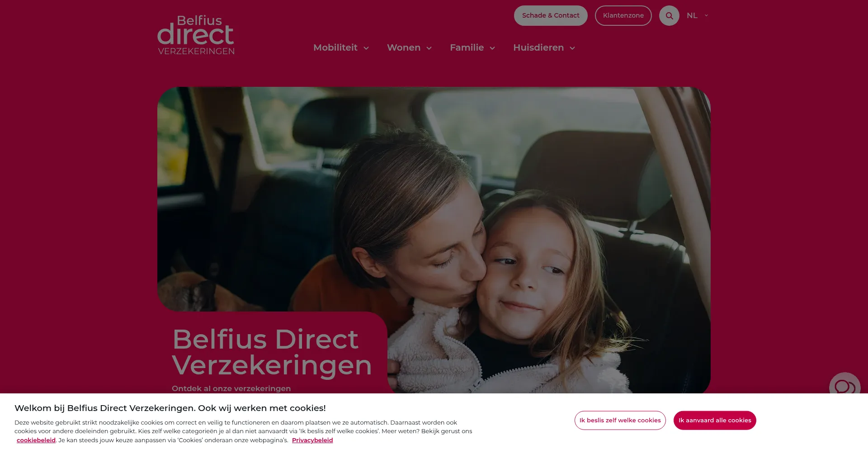This screenshot has height=449, width=868.
Task: Open the Klantenzone button
Action: (x=623, y=15)
